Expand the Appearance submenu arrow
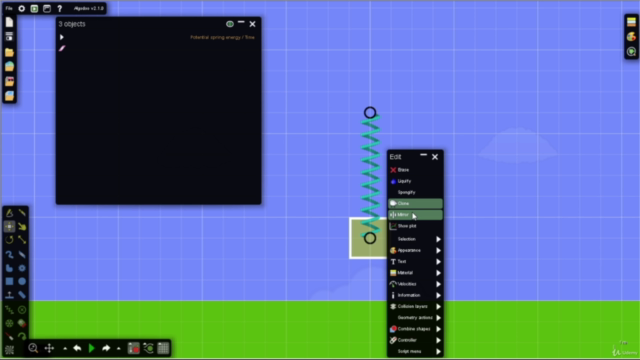Viewport: 640px width, 360px height. (438, 250)
